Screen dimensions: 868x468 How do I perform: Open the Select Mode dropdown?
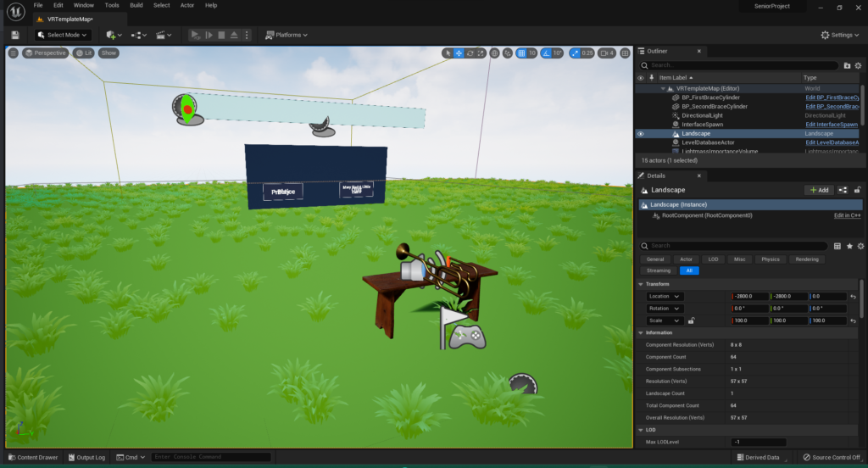63,35
